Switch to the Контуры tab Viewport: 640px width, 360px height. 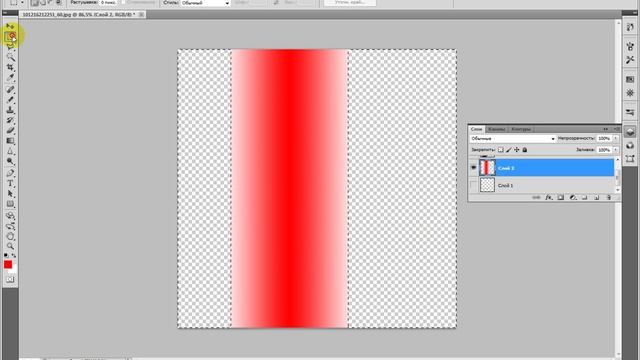521,129
